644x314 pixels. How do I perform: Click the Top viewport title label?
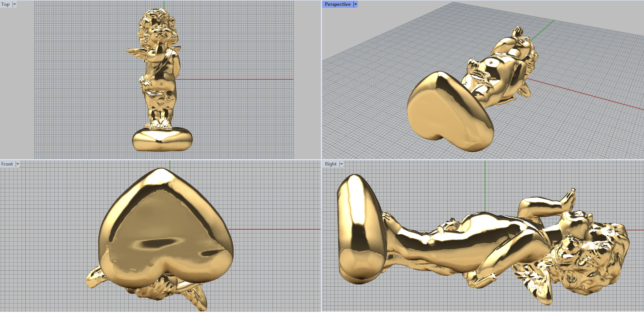(x=5, y=4)
